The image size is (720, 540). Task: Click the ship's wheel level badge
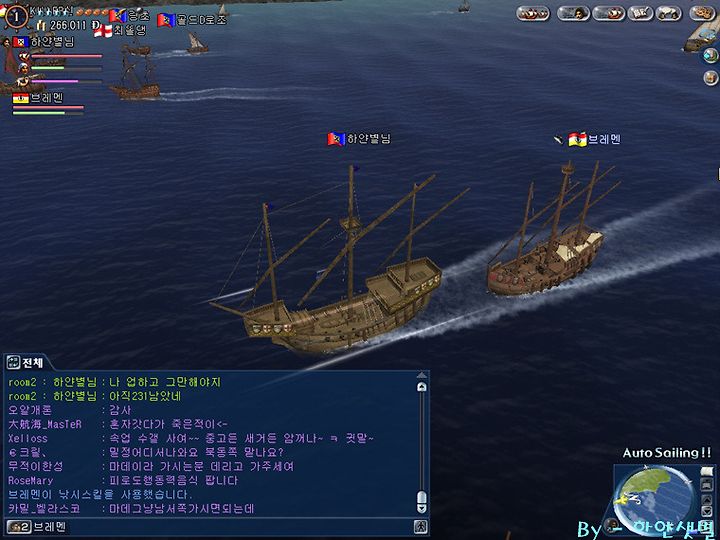[x=17, y=17]
